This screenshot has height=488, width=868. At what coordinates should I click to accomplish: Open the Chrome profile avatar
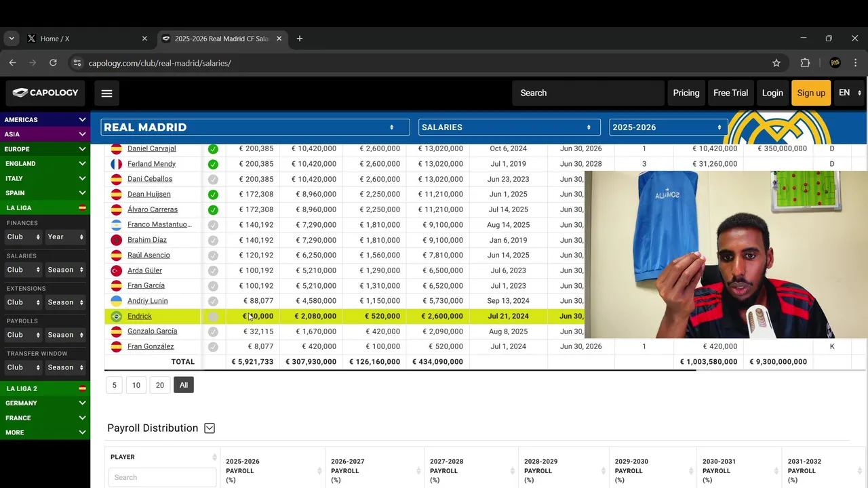pyautogui.click(x=835, y=63)
